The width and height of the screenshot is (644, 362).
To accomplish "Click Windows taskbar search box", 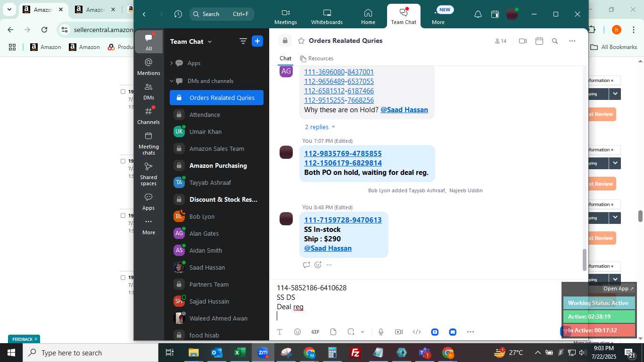I will (91, 353).
